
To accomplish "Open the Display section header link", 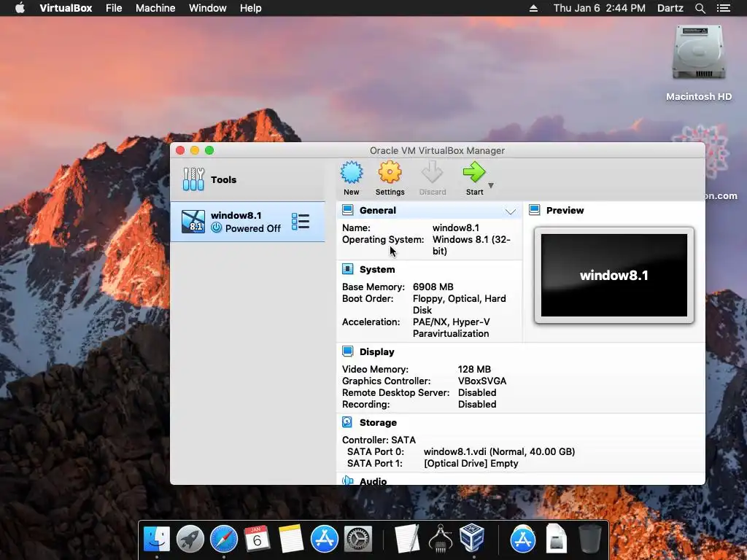I will pos(377,352).
